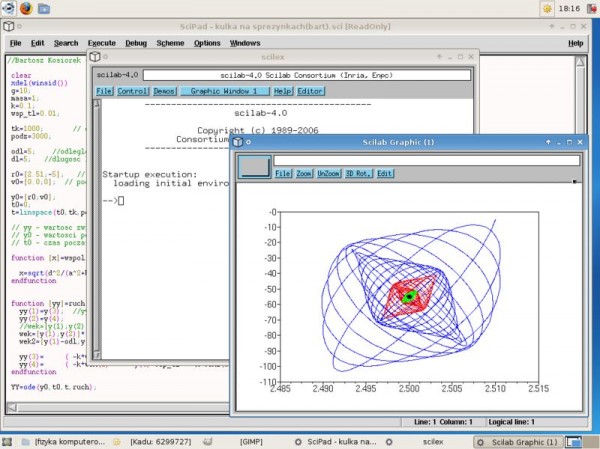600x449 pixels.
Task: Click the SciPad window menu icon
Action: click(x=8, y=25)
